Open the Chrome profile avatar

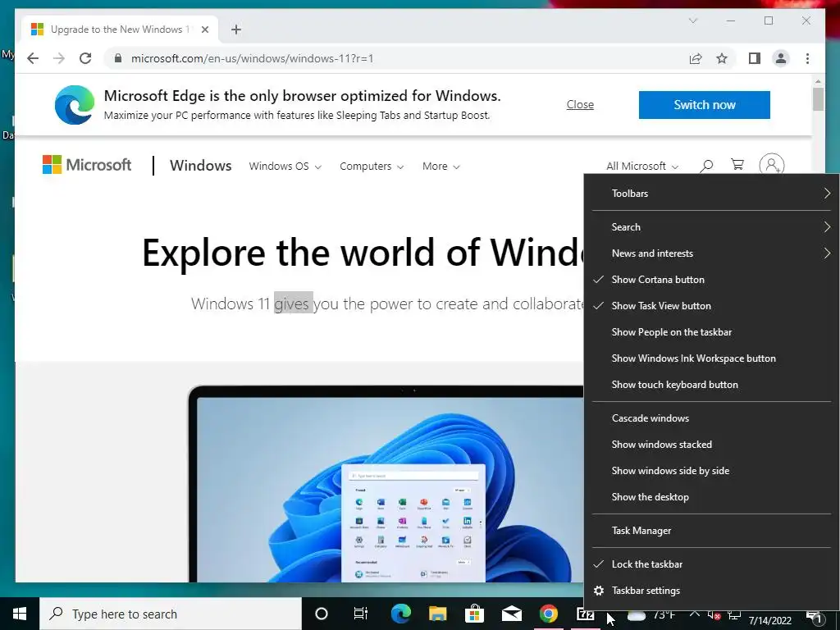tap(781, 58)
